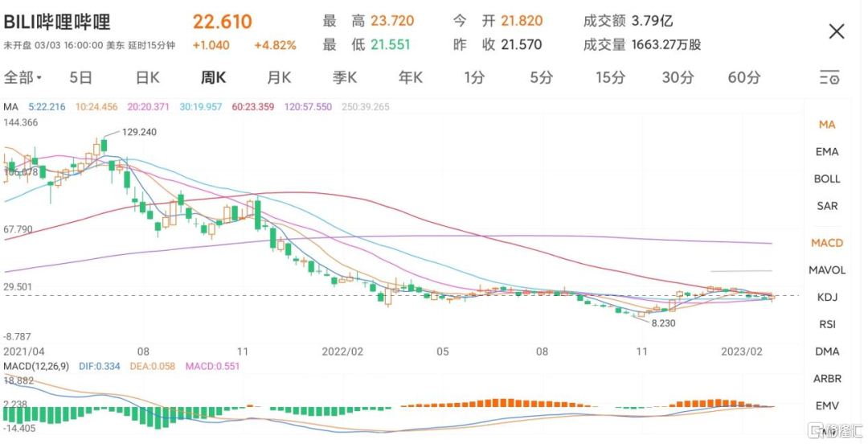
Task: Click the market status 未开盘 03/03 line
Action: click(89, 46)
